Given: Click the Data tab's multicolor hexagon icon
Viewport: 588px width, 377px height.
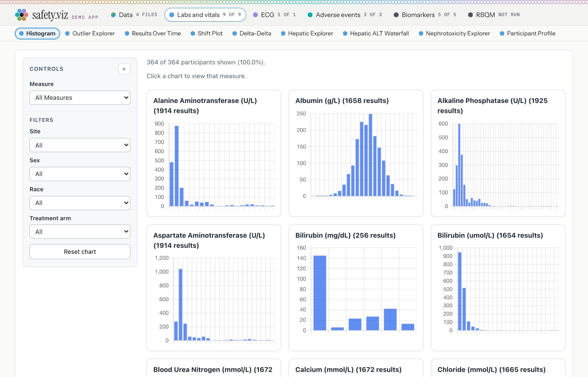Looking at the screenshot, I should pos(113,15).
